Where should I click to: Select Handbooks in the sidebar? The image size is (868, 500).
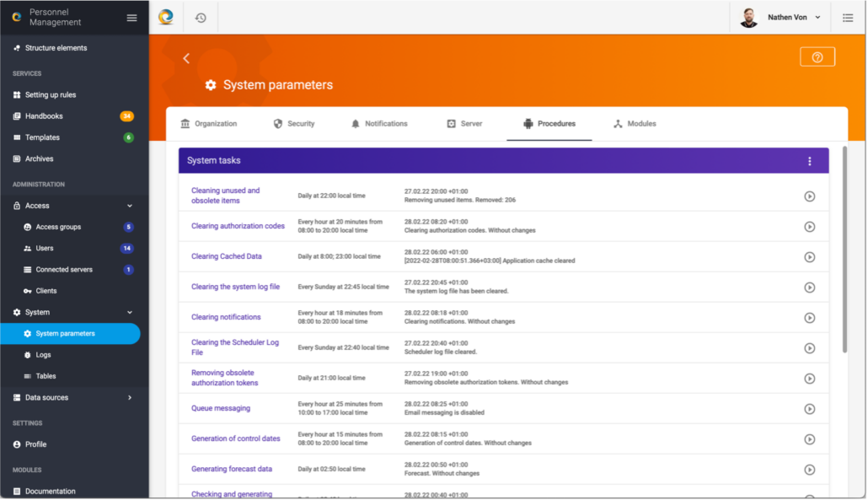(44, 116)
